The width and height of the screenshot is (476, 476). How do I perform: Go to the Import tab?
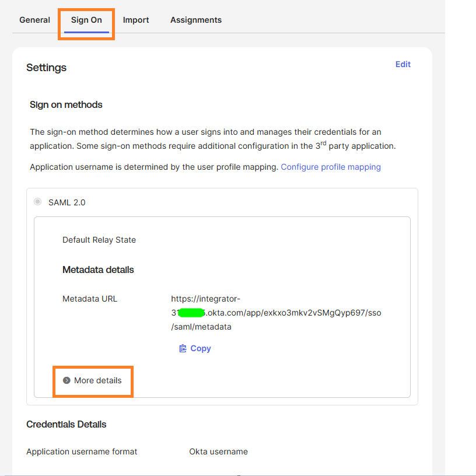[x=136, y=20]
